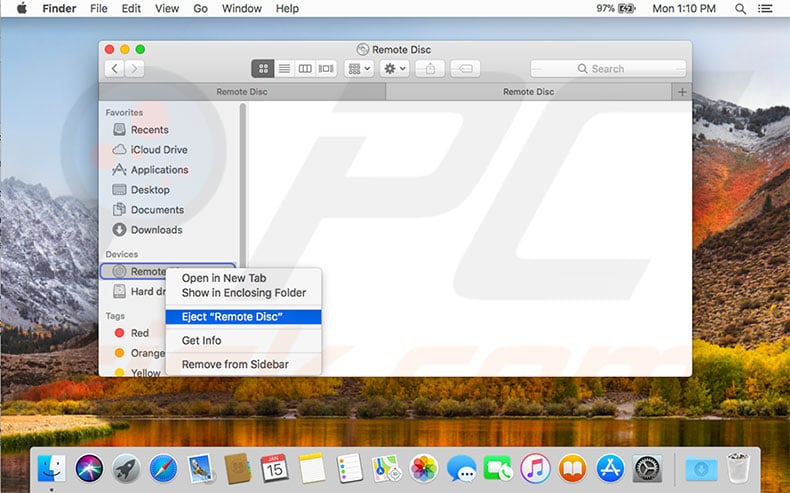Select the first Remote Disc tab
The image size is (790, 493).
click(x=242, y=92)
